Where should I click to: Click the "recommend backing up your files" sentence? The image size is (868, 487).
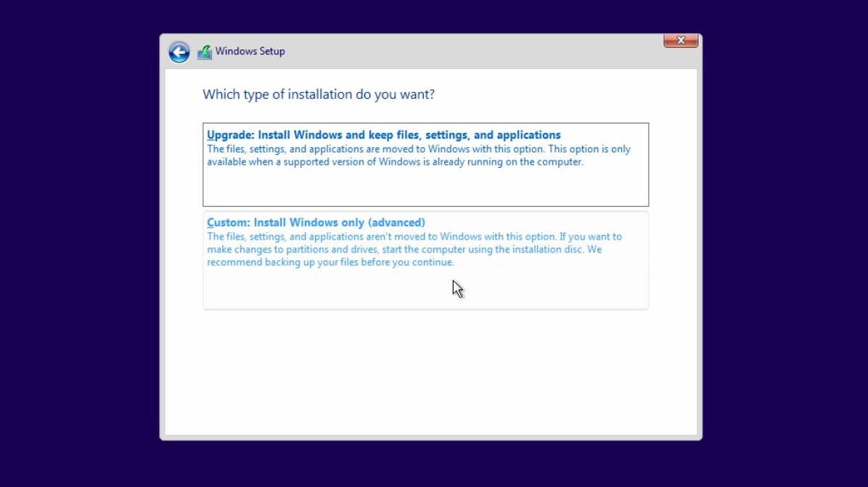pyautogui.click(x=330, y=263)
